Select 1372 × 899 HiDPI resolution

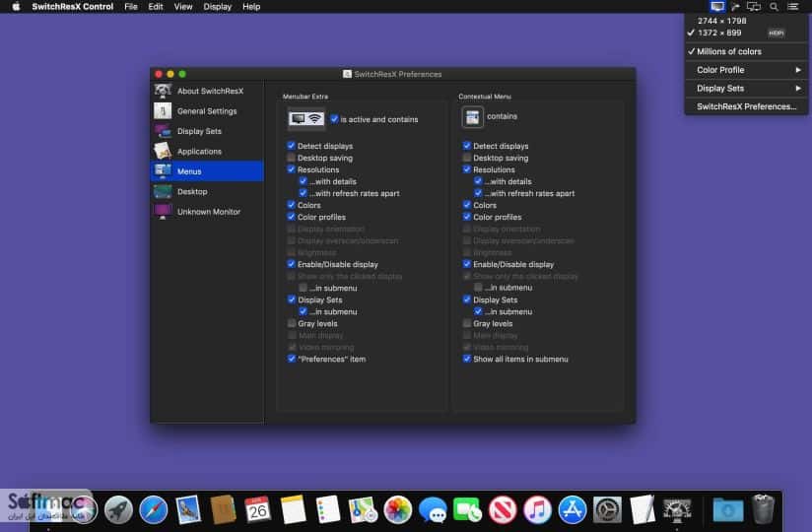[x=746, y=33]
